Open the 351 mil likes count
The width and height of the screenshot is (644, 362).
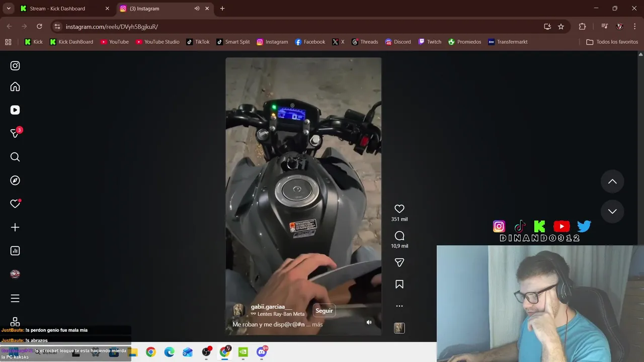pos(399,219)
